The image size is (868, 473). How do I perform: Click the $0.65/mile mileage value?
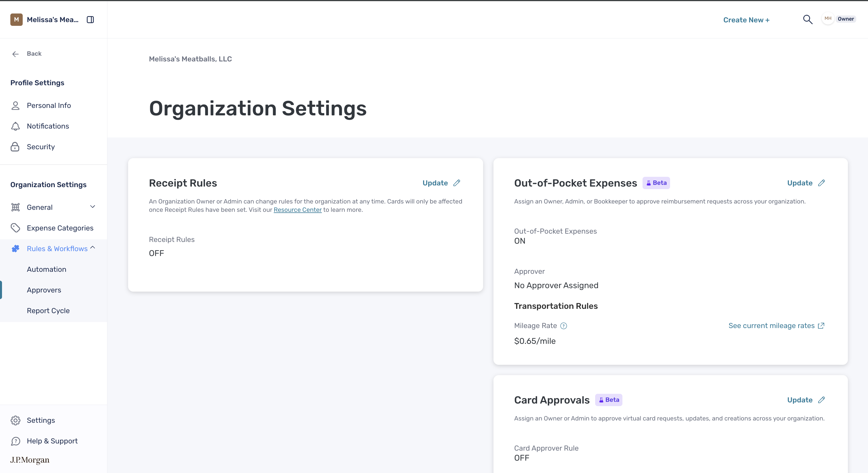535,341
